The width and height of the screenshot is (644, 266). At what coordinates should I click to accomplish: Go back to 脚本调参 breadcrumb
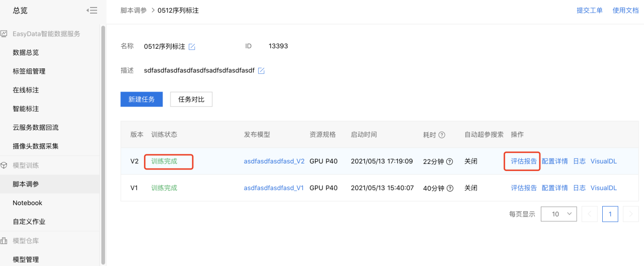pos(134,10)
